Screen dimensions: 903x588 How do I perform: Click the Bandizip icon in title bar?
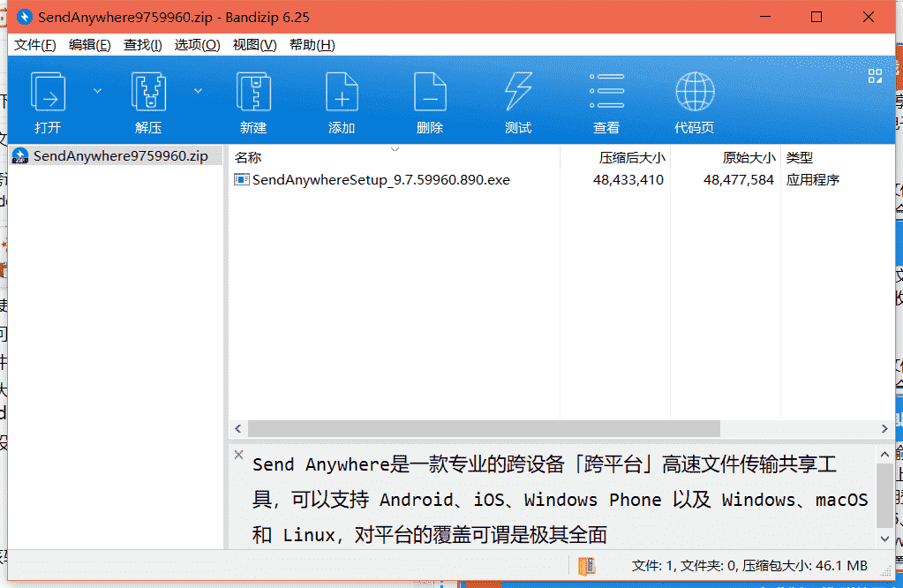[24, 18]
